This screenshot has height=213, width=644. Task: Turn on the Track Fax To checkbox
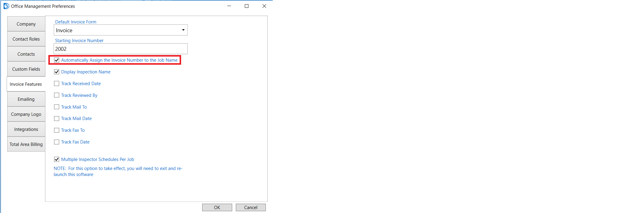tap(56, 130)
